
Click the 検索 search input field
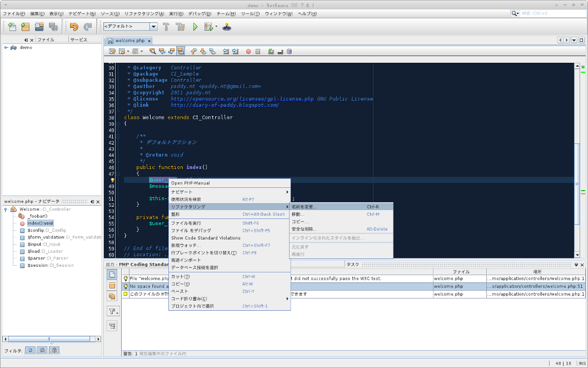point(554,13)
